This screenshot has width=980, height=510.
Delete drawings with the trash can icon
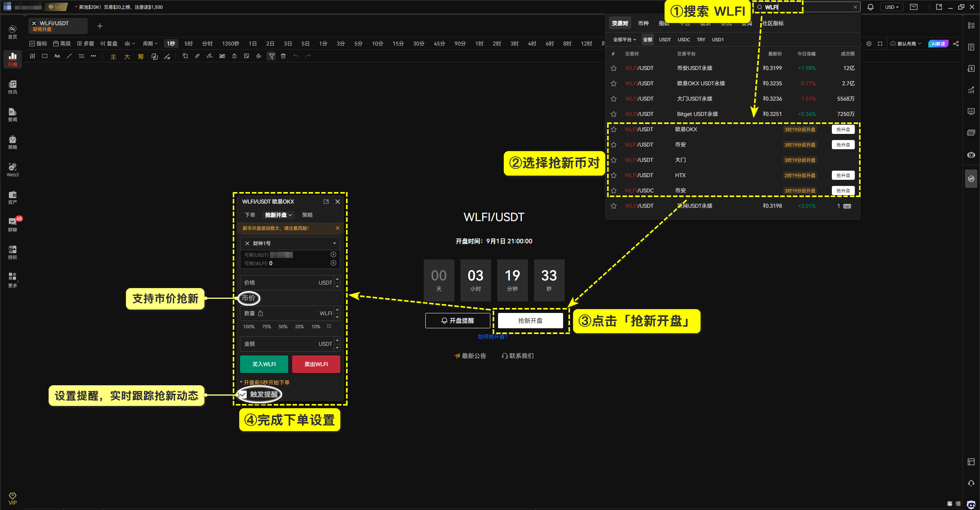pos(283,56)
